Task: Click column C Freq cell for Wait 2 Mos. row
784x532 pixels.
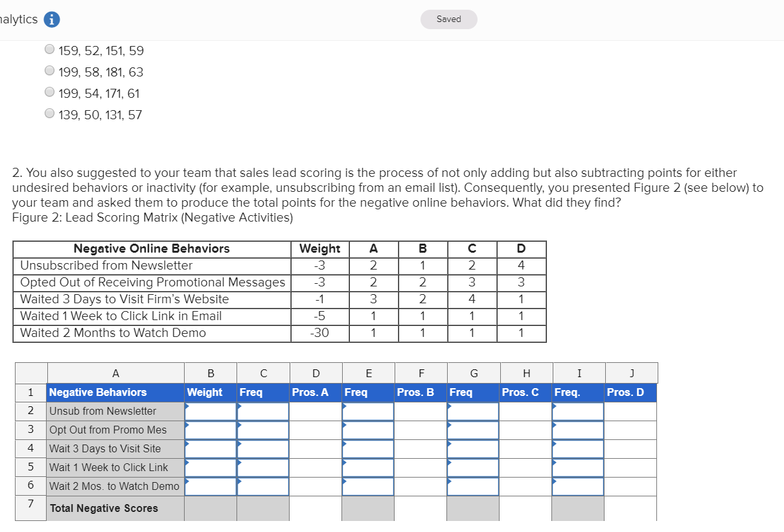Action: [263, 487]
